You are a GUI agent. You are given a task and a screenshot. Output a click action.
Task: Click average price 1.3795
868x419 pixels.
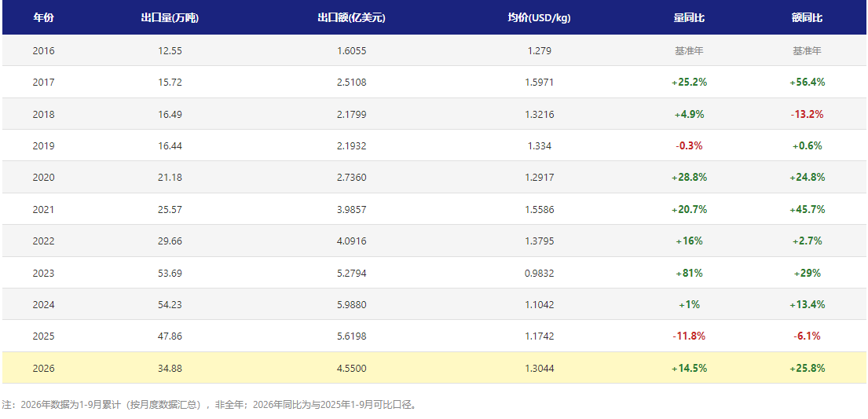coord(539,241)
